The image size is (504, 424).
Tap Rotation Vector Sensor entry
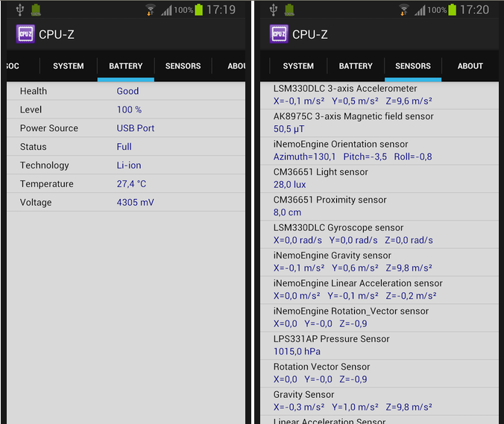[379, 373]
